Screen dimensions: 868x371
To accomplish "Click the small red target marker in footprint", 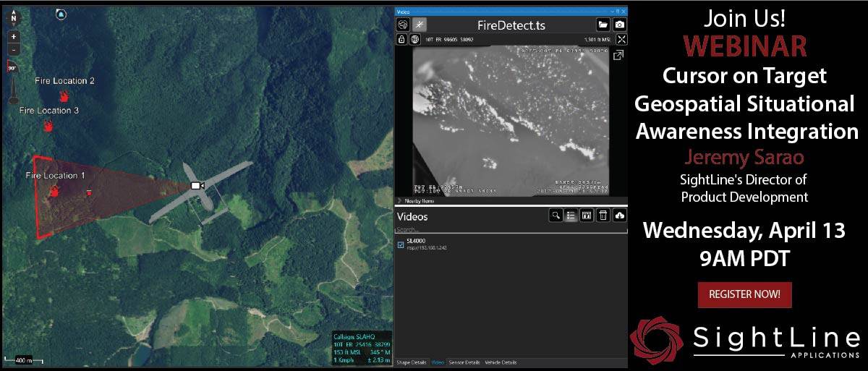I will pos(89,192).
